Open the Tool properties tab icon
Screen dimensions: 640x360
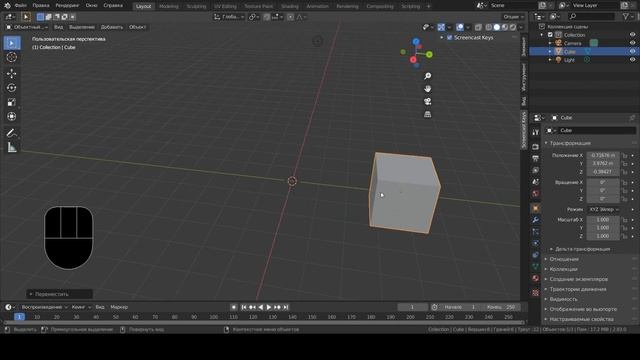pos(536,132)
